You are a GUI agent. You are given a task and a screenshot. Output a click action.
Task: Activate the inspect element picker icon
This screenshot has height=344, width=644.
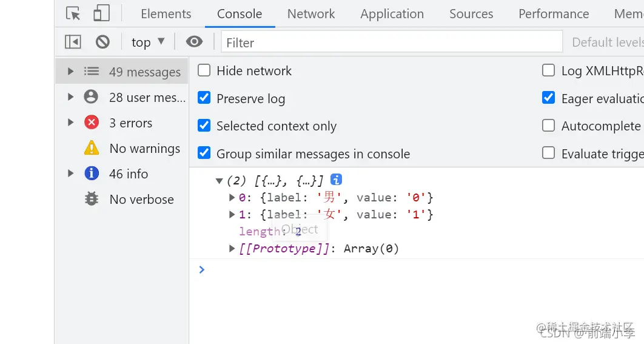pos(73,14)
